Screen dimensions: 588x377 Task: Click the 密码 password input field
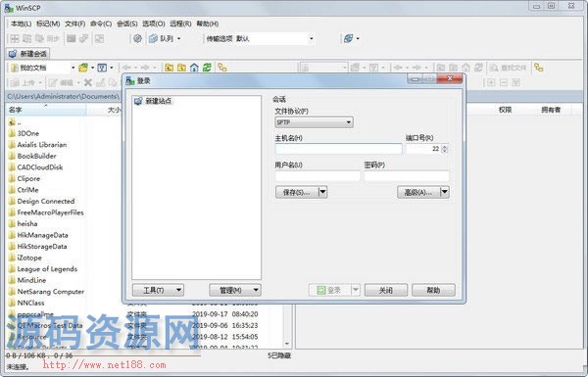coord(407,175)
